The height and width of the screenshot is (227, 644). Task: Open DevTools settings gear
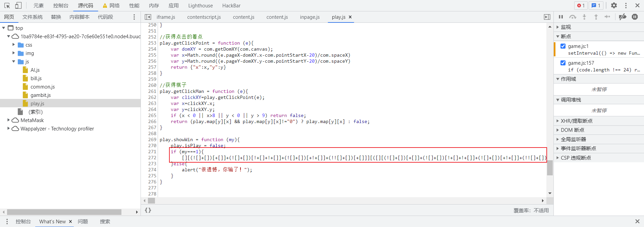click(614, 5)
